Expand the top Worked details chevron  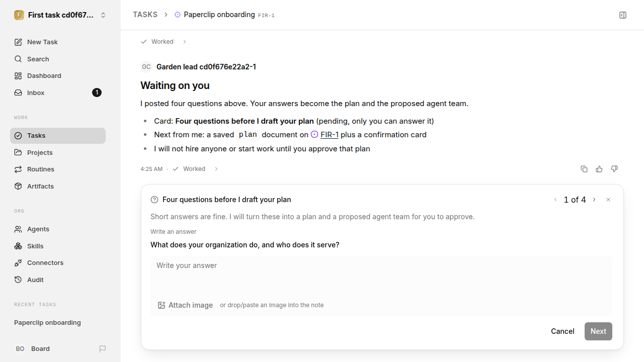(185, 42)
